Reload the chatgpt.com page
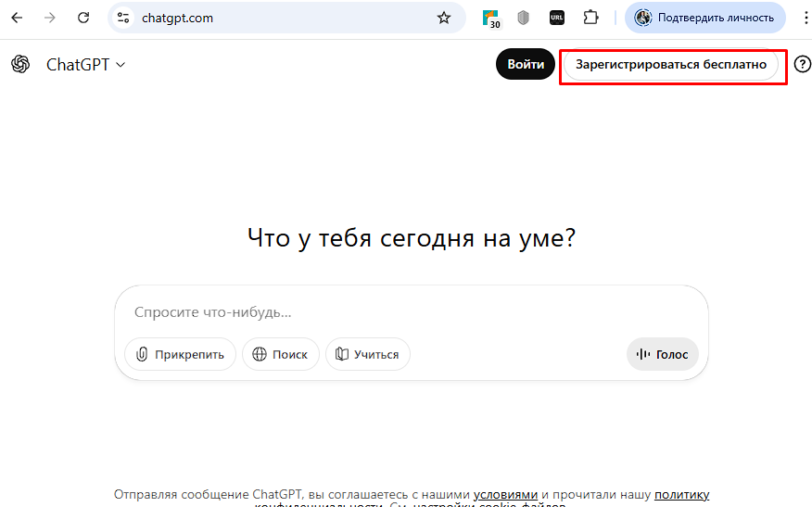 tap(82, 18)
